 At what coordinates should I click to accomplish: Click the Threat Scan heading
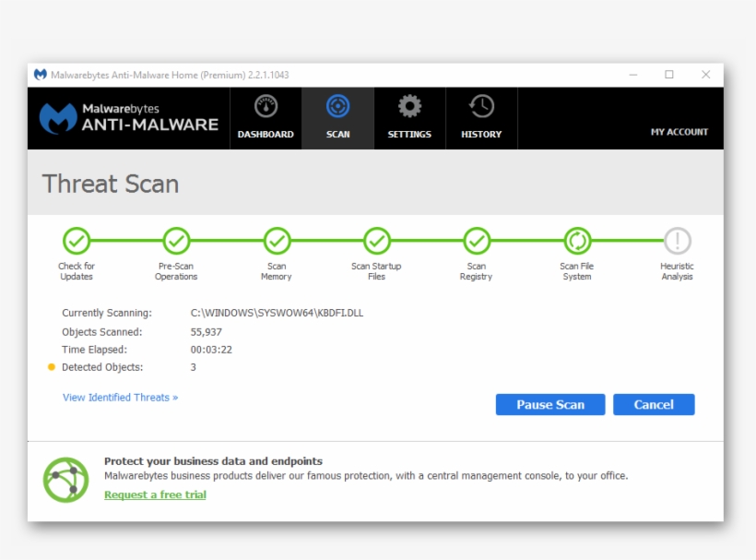(x=111, y=184)
